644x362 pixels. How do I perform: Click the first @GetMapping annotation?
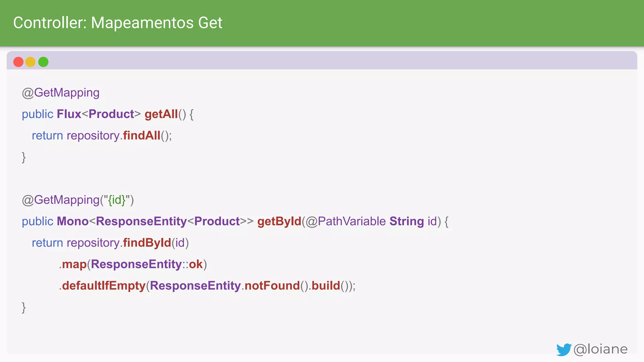click(61, 93)
